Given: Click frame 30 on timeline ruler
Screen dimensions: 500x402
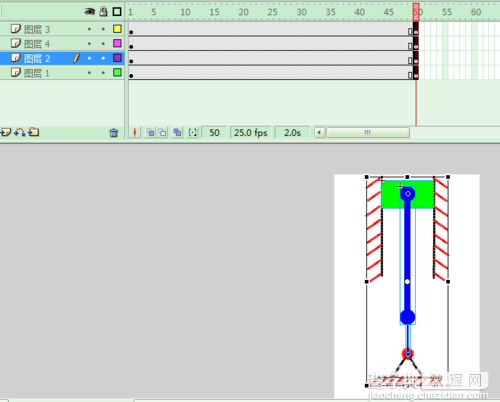Looking at the screenshot, I should pos(302,12).
